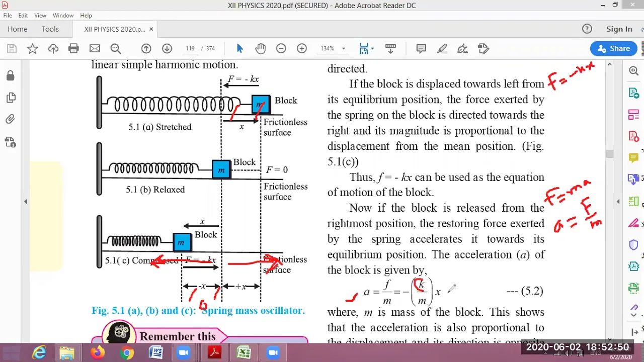Show more tools chevron in right pane
644x362 pixels.
(x=634, y=315)
